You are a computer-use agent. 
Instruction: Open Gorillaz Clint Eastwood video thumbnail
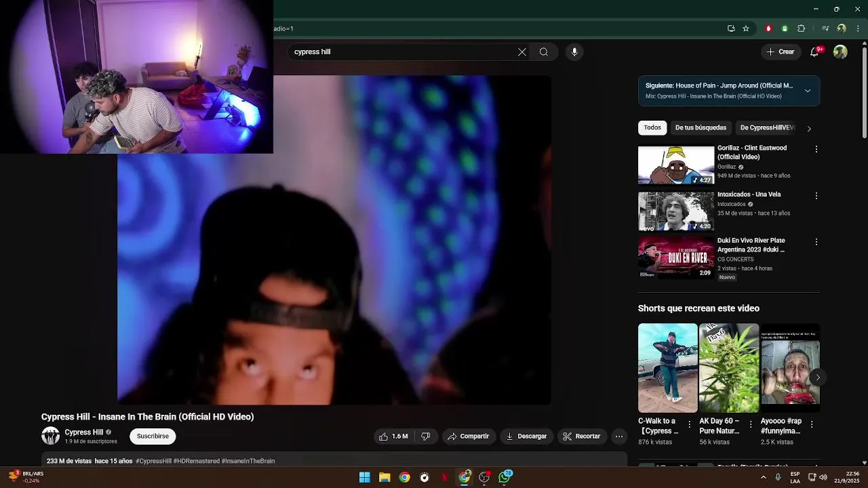[676, 165]
